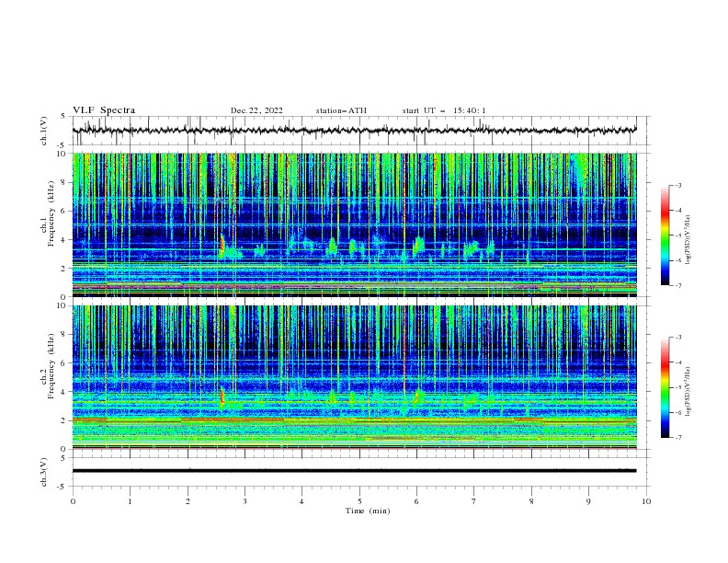Image resolution: width=728 pixels, height=563 pixels.
Task: Click the "-5" label on ch.1 colorbar
Action: pos(678,236)
